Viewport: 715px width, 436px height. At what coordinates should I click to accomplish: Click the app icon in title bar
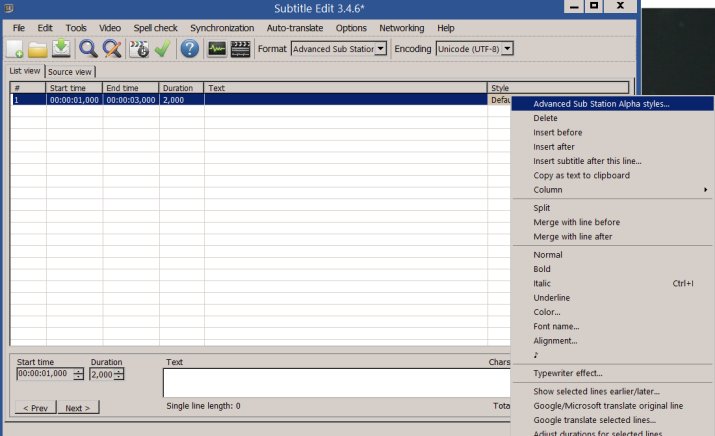(8, 8)
